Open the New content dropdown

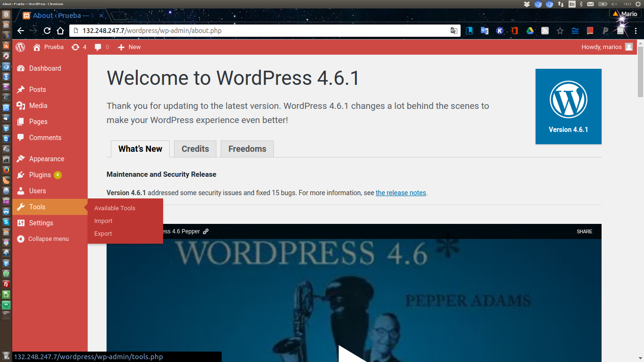[x=129, y=47]
